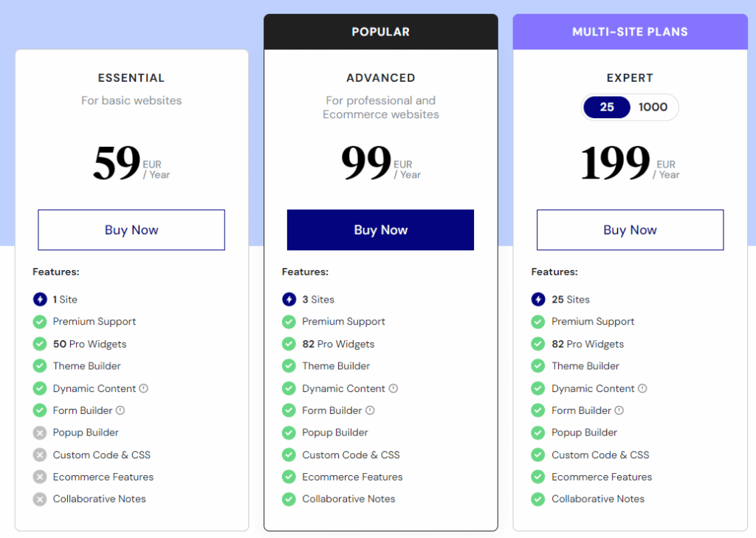This screenshot has width=756, height=538.
Task: Click the ESSENTIAL plan title
Action: point(131,77)
